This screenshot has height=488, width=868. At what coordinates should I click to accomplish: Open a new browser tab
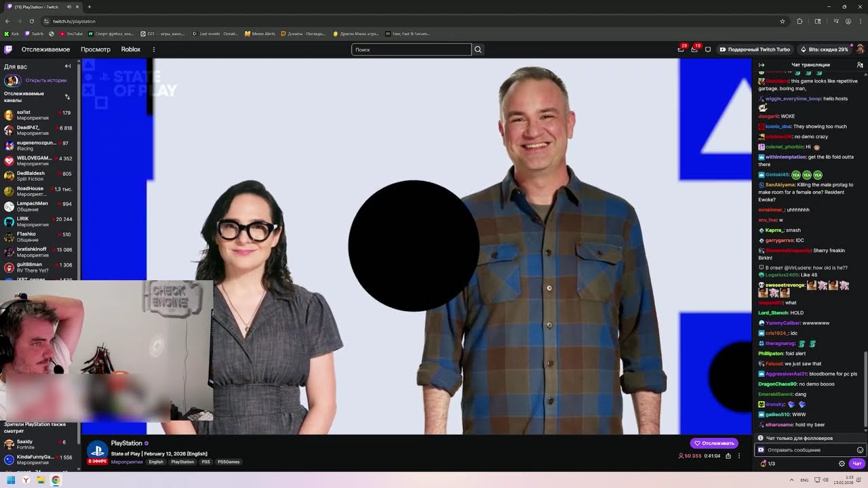[89, 7]
